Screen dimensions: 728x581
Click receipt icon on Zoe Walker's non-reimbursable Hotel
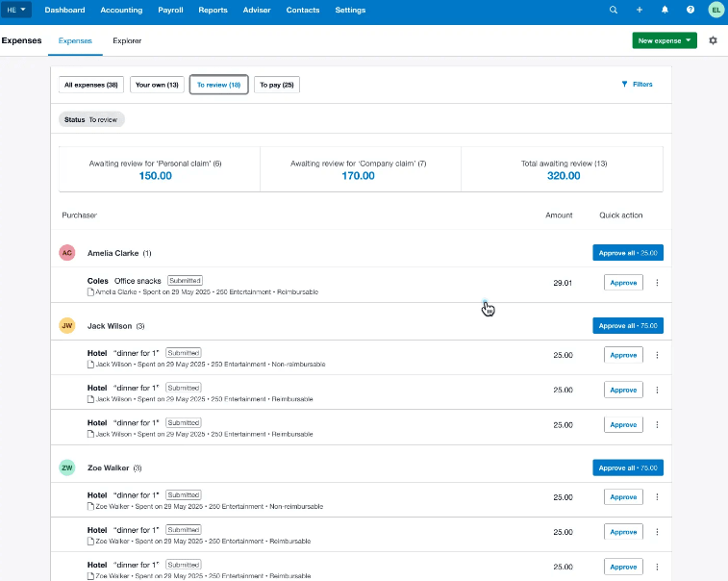pos(90,507)
